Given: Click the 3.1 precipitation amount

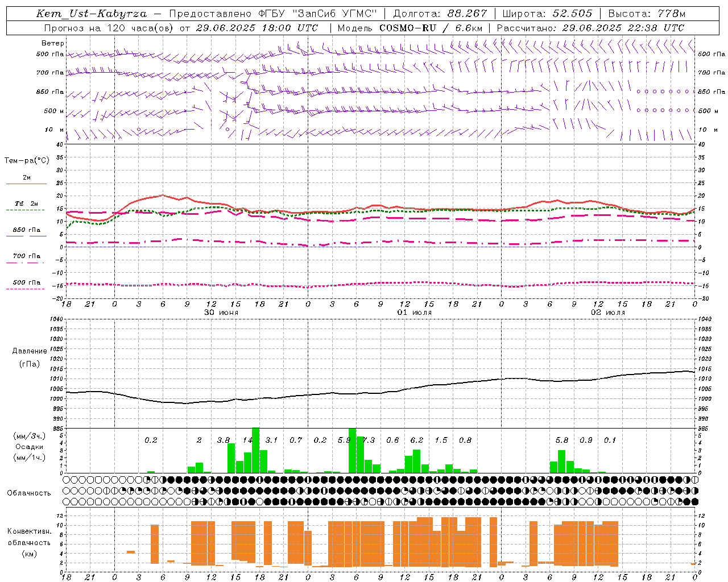Looking at the screenshot, I should click(271, 440).
